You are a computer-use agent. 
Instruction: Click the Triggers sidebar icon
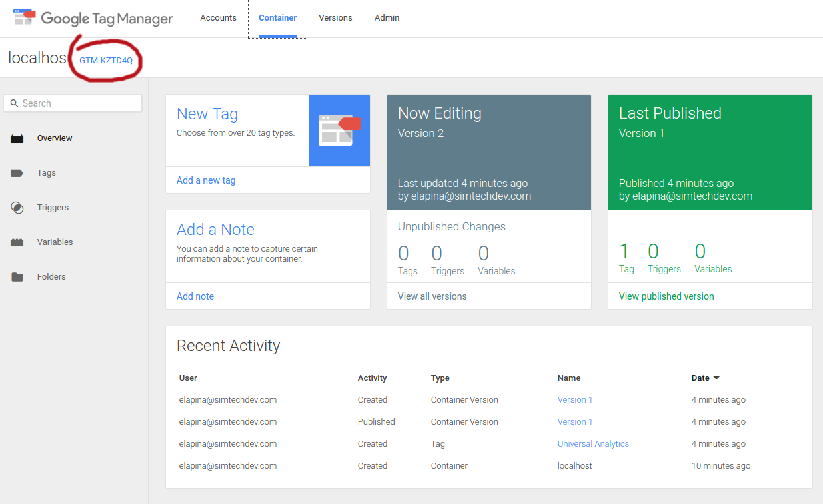click(17, 208)
